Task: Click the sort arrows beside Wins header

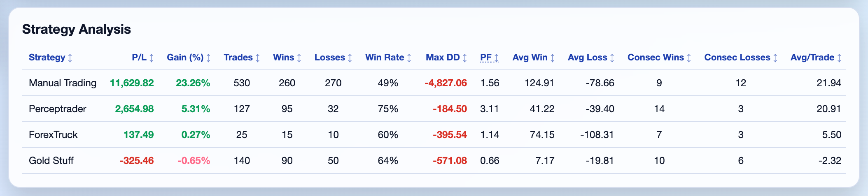Action: point(299,58)
